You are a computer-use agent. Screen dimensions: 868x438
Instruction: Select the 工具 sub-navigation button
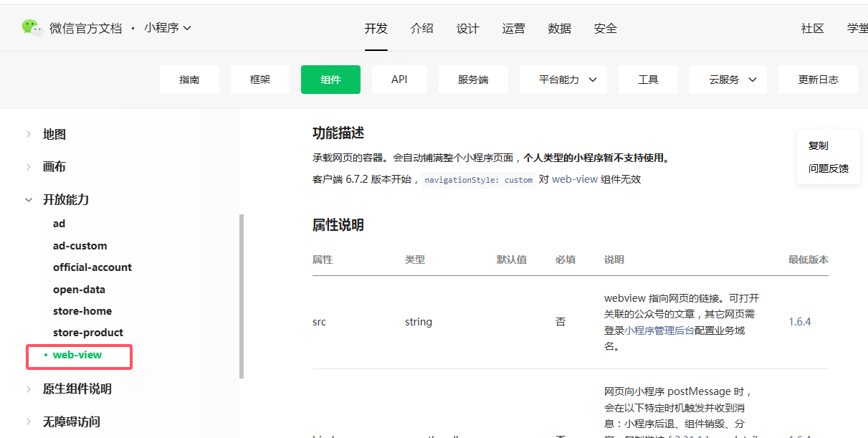[648, 80]
